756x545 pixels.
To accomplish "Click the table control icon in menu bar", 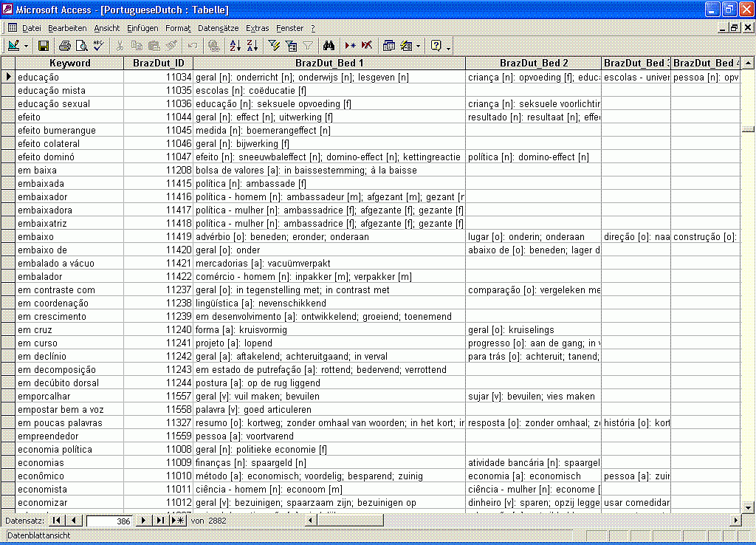I will click(13, 28).
